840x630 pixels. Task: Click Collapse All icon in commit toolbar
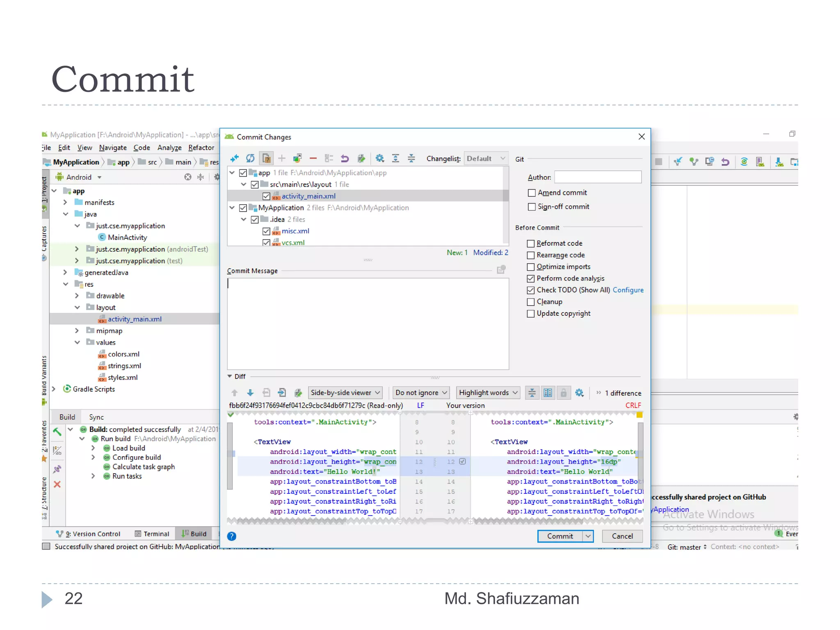[411, 158]
